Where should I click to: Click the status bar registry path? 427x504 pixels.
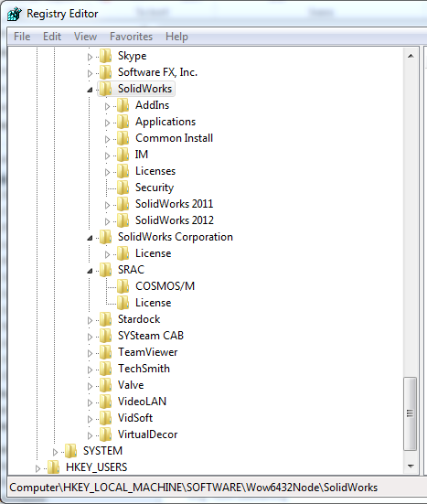click(x=194, y=488)
